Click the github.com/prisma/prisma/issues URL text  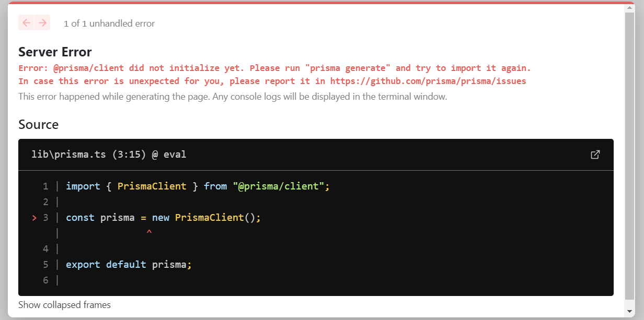(x=428, y=81)
